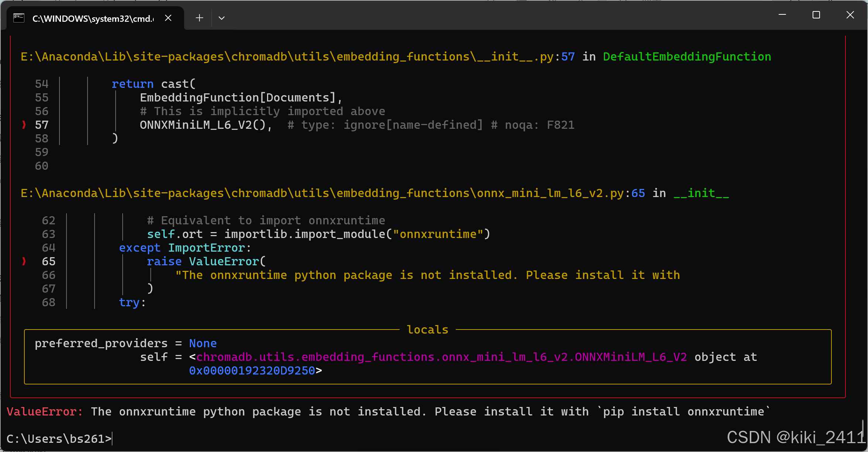Close the terminal window
868x452 pixels.
pyautogui.click(x=850, y=15)
